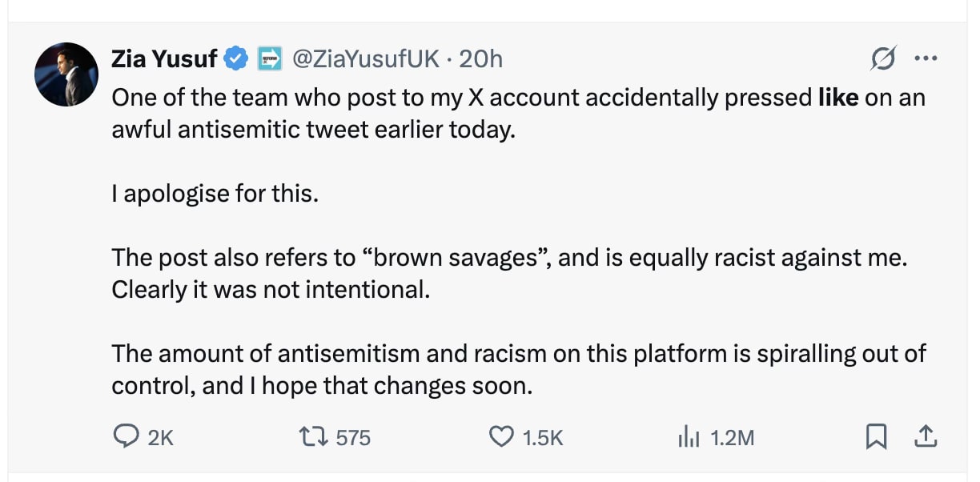Open the three-dot more options menu
980x482 pixels.
coord(925,58)
